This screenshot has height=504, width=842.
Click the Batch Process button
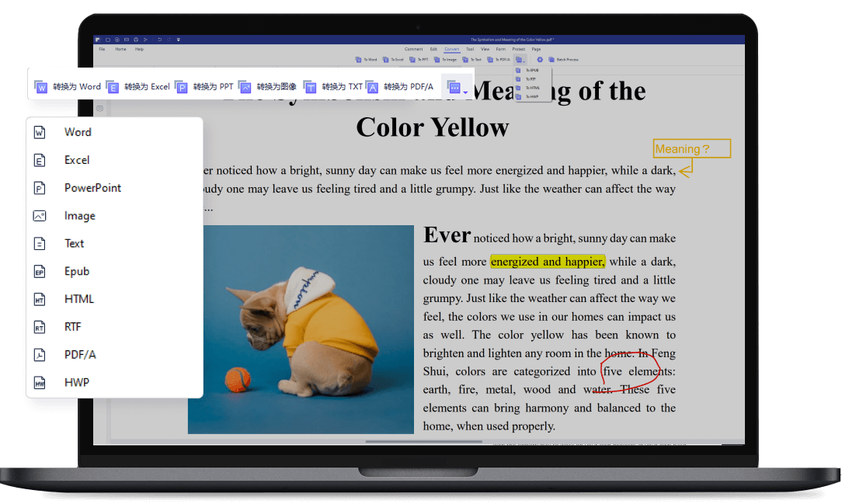coord(564,59)
